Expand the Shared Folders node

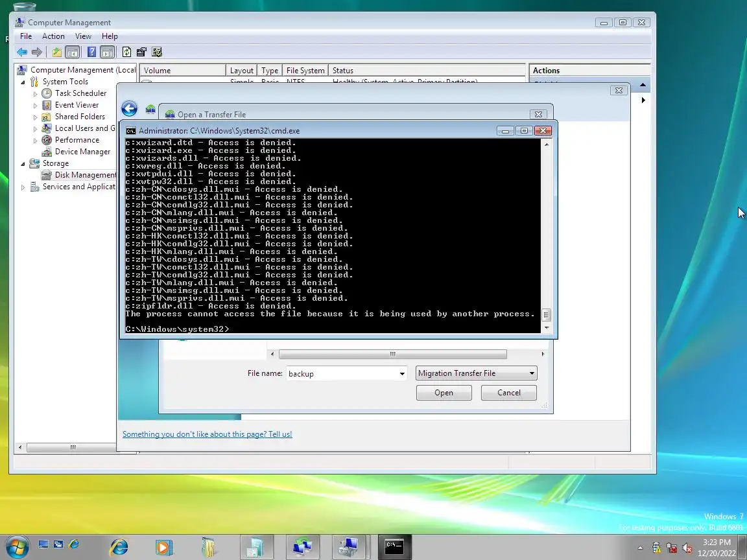click(35, 117)
